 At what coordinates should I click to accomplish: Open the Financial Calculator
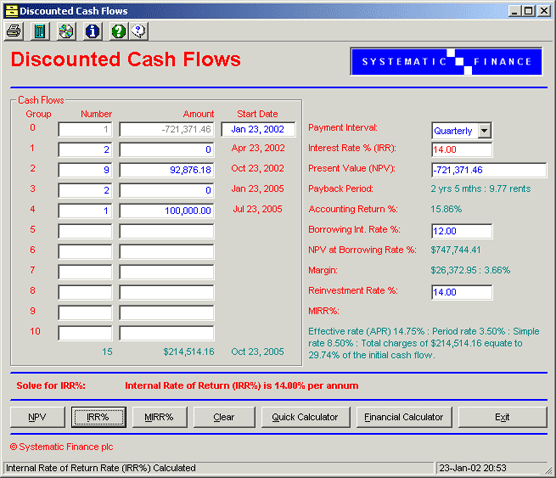[x=404, y=417]
